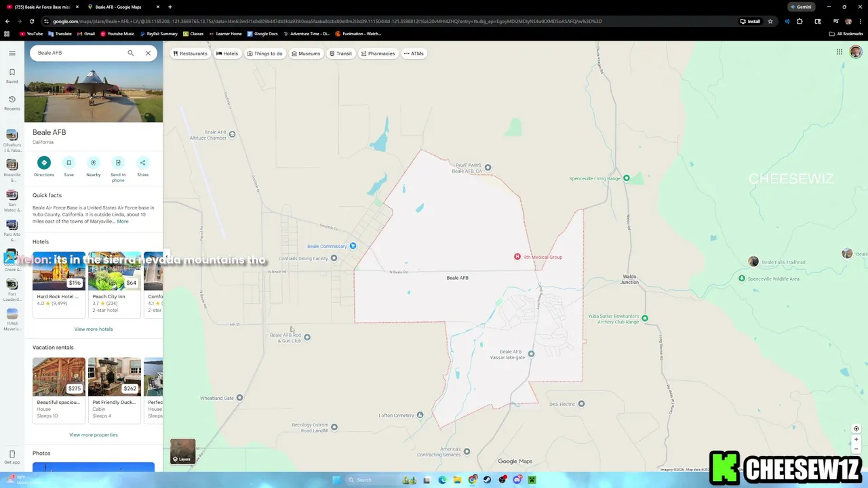868x488 pixels.
Task: Select the ATMs filter chip
Action: (x=414, y=54)
